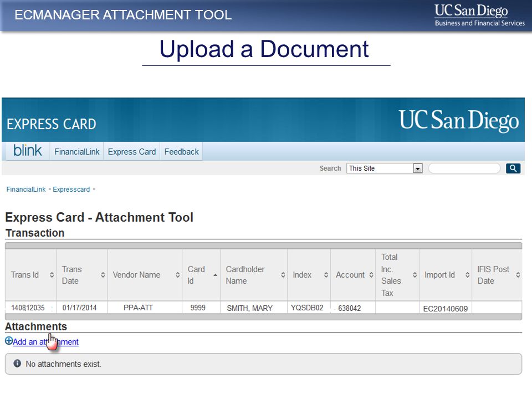Click the info icon in the no attachments notice
Screen dimensions: 532x399
[17, 364]
